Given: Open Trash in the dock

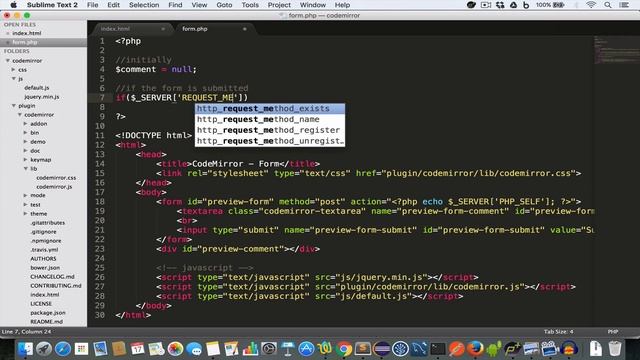Looking at the screenshot, I should tap(615, 349).
